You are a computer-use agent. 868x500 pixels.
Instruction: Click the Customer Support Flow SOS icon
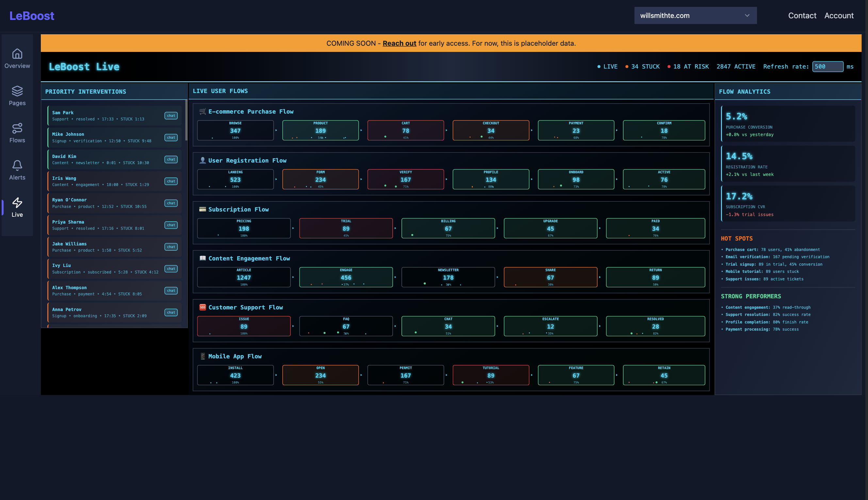pyautogui.click(x=203, y=307)
